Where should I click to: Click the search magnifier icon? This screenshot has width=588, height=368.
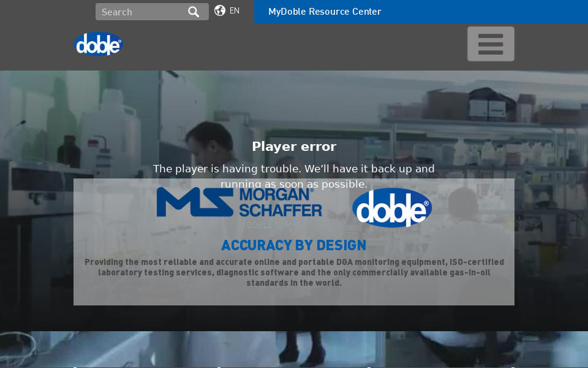pyautogui.click(x=194, y=12)
